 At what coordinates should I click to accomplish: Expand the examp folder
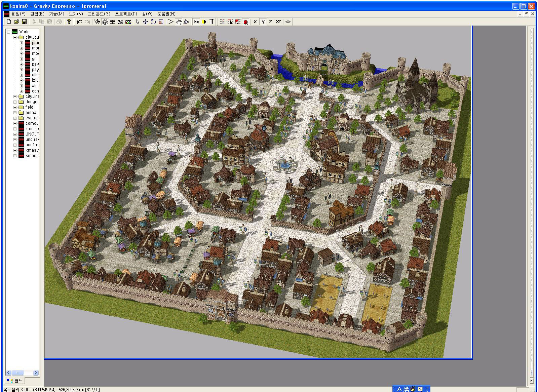pyautogui.click(x=15, y=118)
